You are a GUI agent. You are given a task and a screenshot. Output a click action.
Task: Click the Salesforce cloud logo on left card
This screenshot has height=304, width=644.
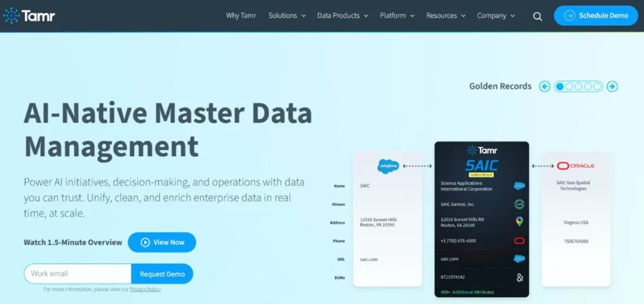[388, 166]
